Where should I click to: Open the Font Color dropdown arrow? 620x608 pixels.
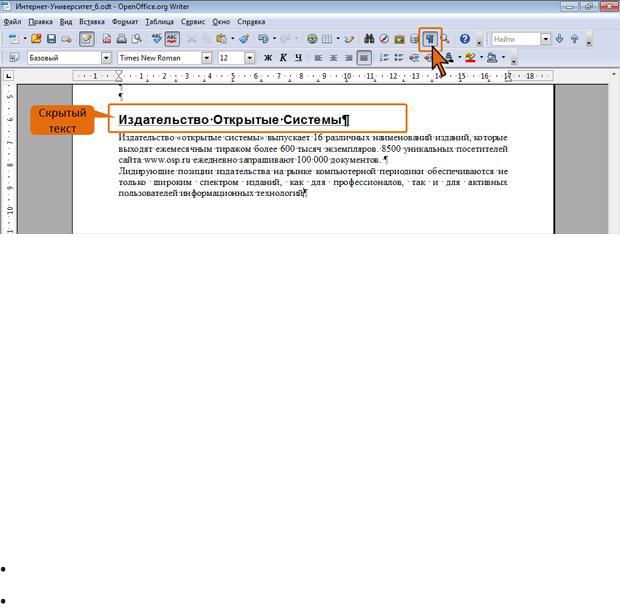[459, 58]
